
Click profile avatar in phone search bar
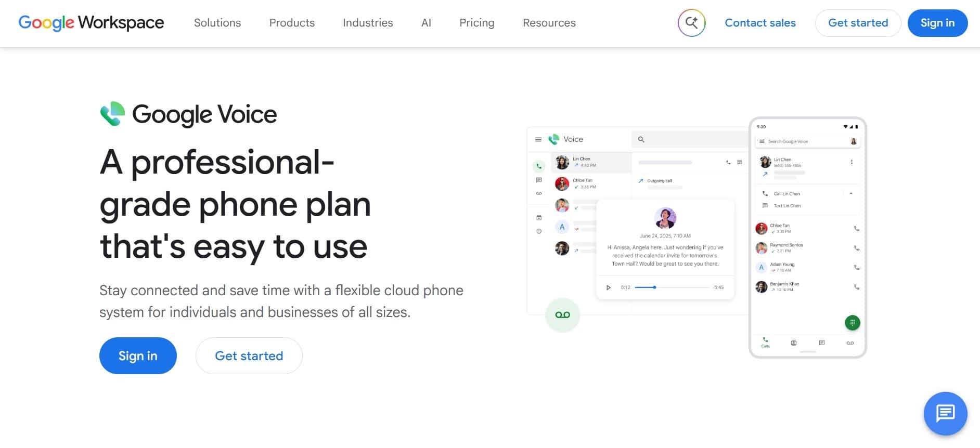point(853,141)
